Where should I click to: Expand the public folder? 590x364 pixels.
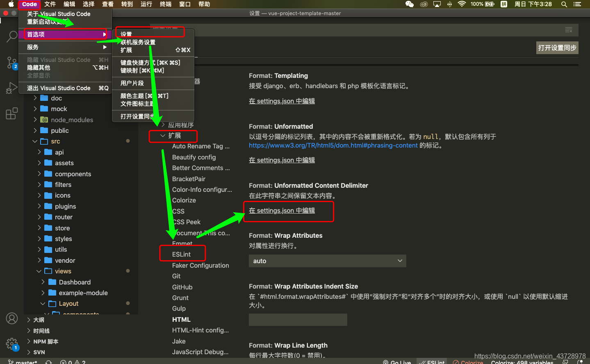click(35, 130)
